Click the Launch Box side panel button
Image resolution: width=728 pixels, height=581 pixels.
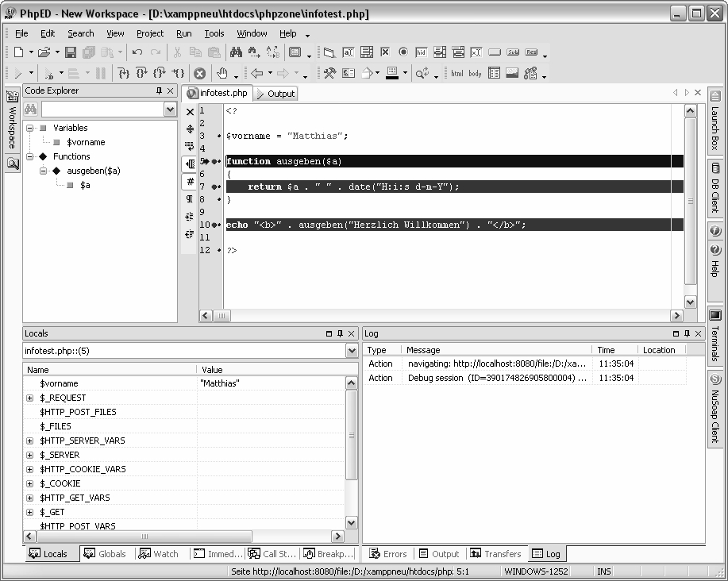715,119
